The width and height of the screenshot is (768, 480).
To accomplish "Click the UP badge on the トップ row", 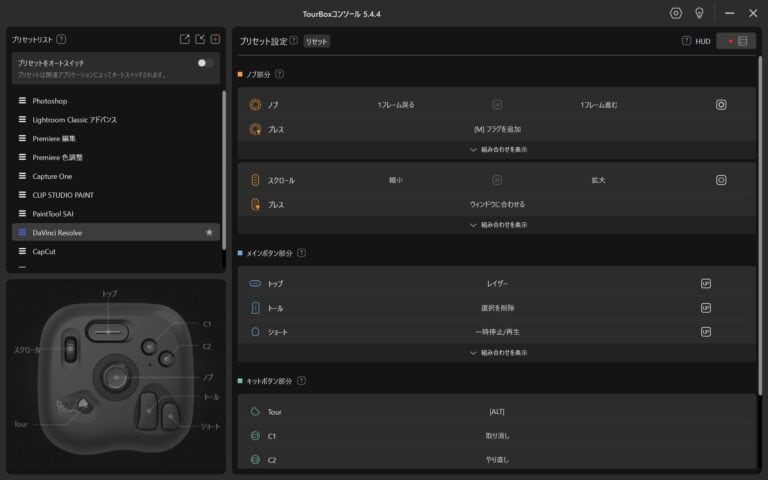I will [705, 283].
